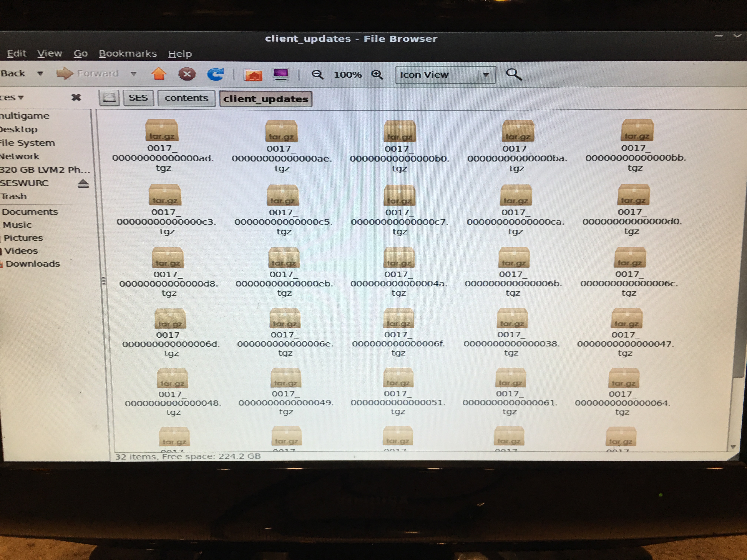The image size is (747, 560).
Task: Select file 0017_0000000000000047.tgz
Action: 625,332
